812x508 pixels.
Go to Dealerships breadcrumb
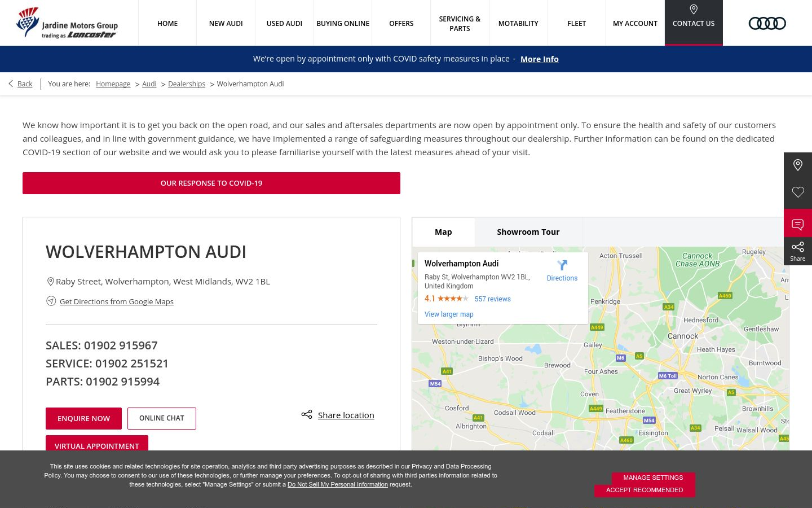(x=187, y=84)
